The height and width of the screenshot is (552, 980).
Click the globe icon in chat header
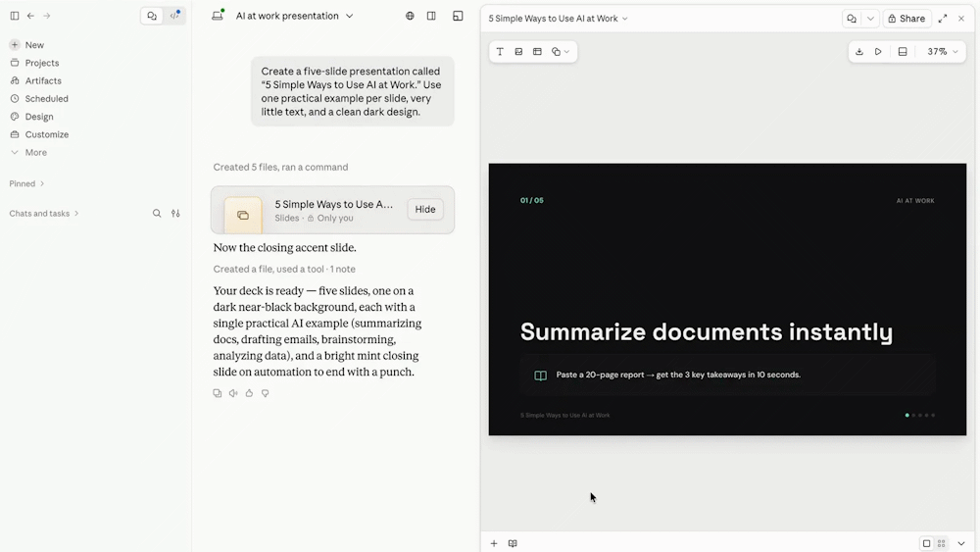pyautogui.click(x=410, y=16)
